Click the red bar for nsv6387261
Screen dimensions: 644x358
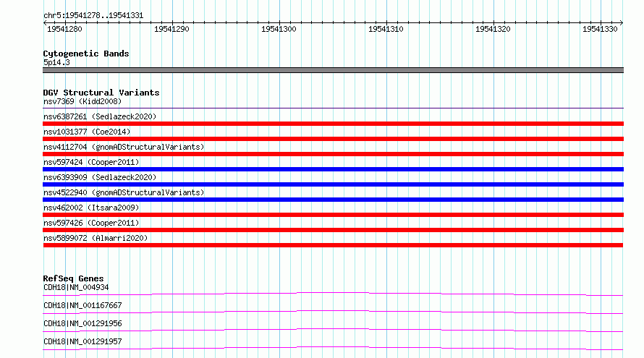333,124
